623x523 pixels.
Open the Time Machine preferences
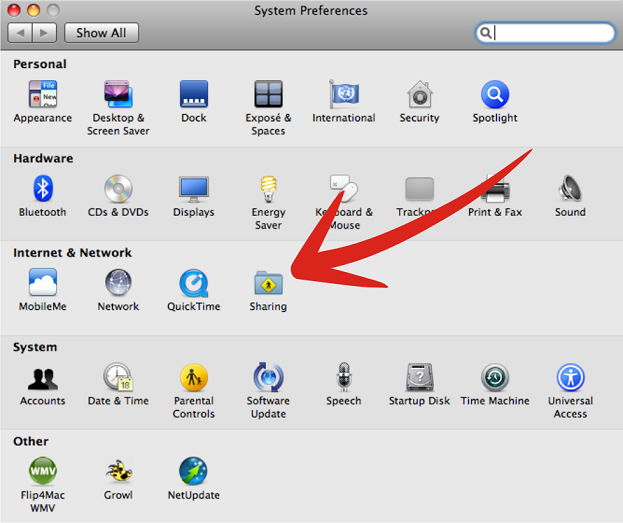pos(494,378)
